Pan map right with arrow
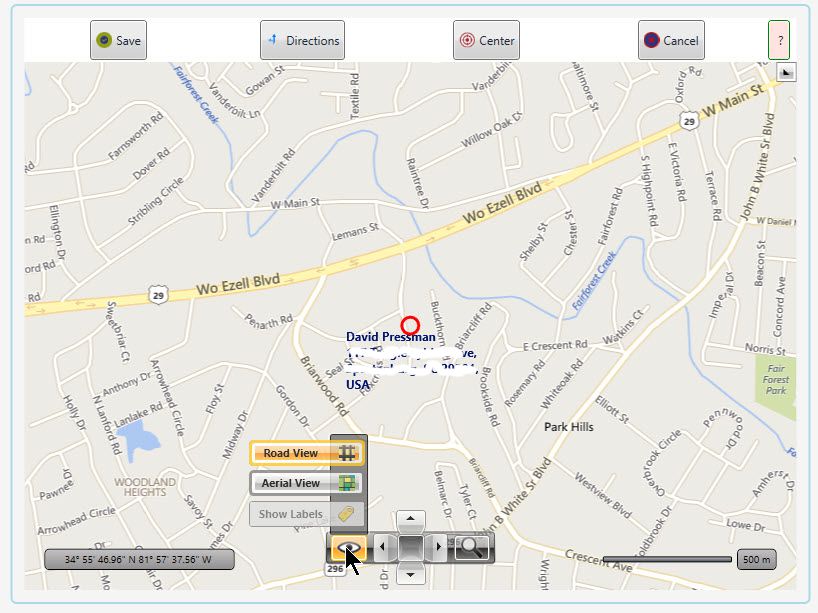Screen dimensions: 818x613 (x=438, y=547)
